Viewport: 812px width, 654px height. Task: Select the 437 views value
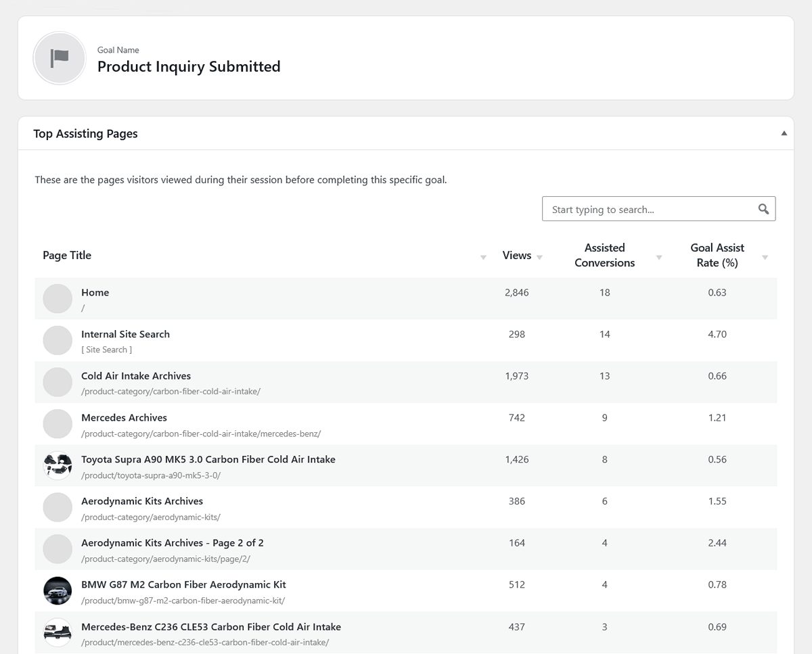point(517,626)
